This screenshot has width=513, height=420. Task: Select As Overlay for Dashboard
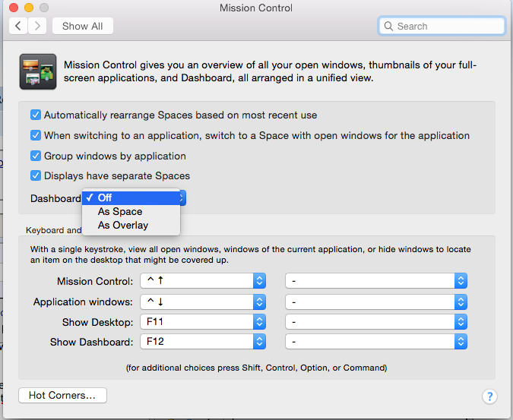click(131, 226)
